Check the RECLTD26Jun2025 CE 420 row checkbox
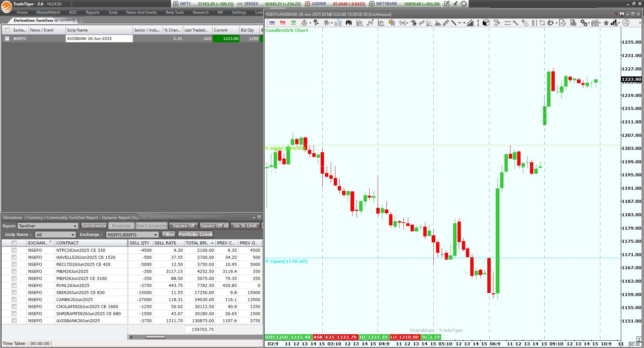The image size is (644, 348). (14, 264)
